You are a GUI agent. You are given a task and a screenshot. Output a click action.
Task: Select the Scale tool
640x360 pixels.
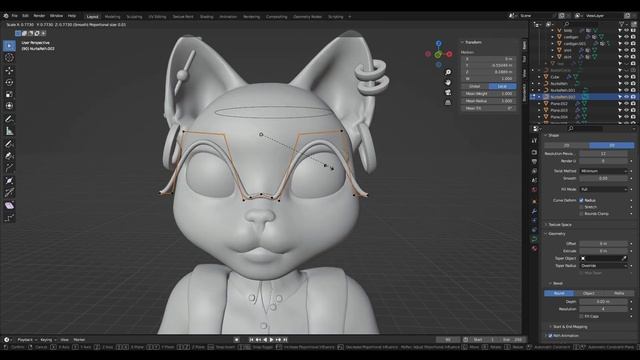pyautogui.click(x=9, y=94)
